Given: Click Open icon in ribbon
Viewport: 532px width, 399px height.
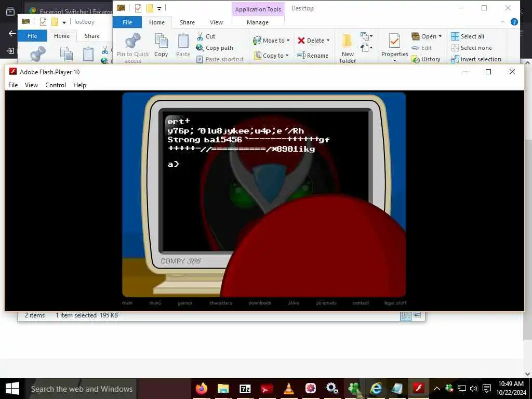Looking at the screenshot, I should [416, 36].
